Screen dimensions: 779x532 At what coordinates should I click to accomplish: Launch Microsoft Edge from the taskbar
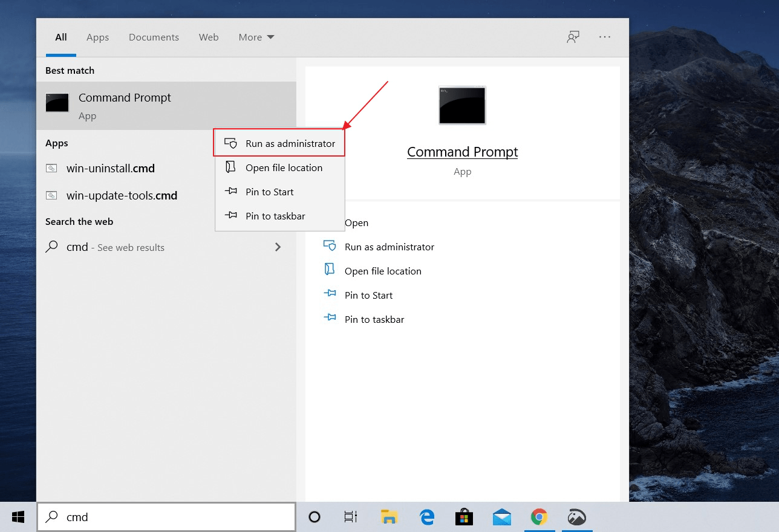pyautogui.click(x=428, y=517)
